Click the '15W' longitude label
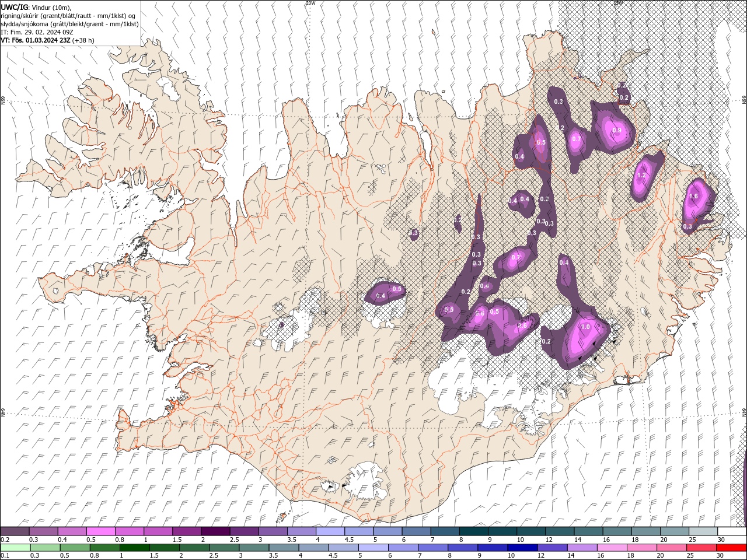Image resolution: width=747 pixels, height=560 pixels. pyautogui.click(x=618, y=3)
